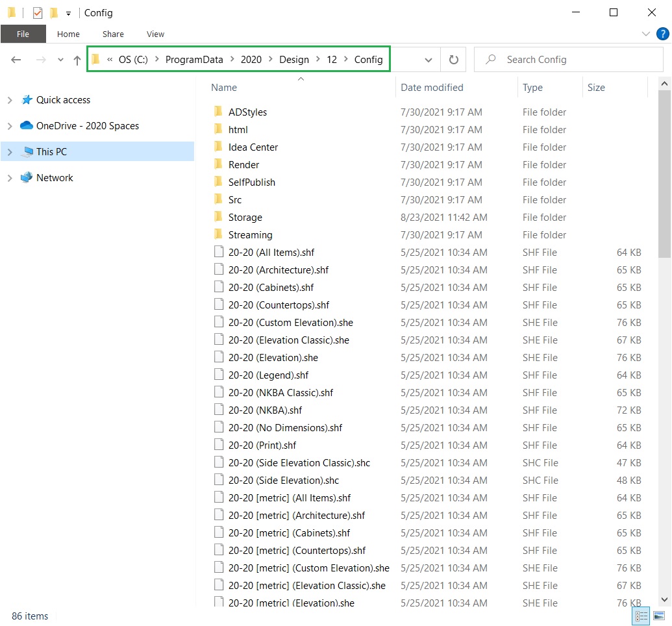Click the vertical scrollbar thumb
672x626 pixels.
(664, 173)
